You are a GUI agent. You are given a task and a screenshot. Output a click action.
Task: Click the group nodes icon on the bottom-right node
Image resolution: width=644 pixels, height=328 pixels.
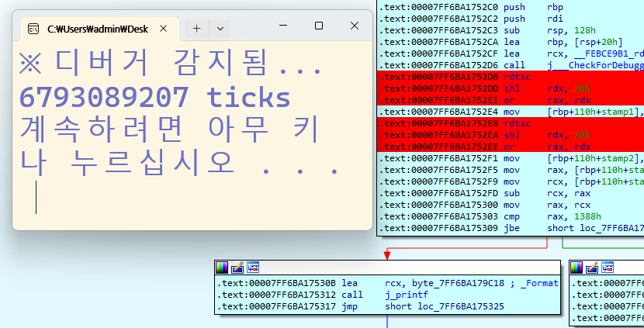point(608,268)
